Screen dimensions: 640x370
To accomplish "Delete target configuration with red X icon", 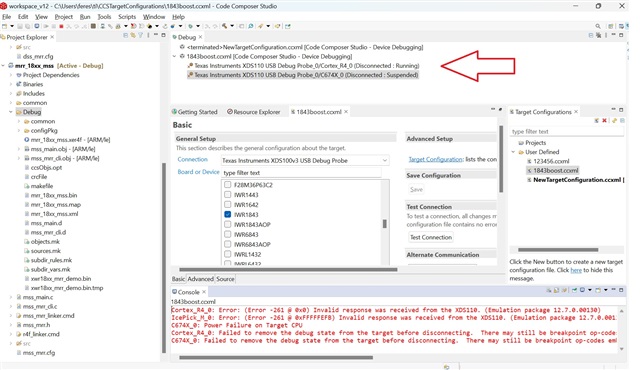I will (604, 120).
